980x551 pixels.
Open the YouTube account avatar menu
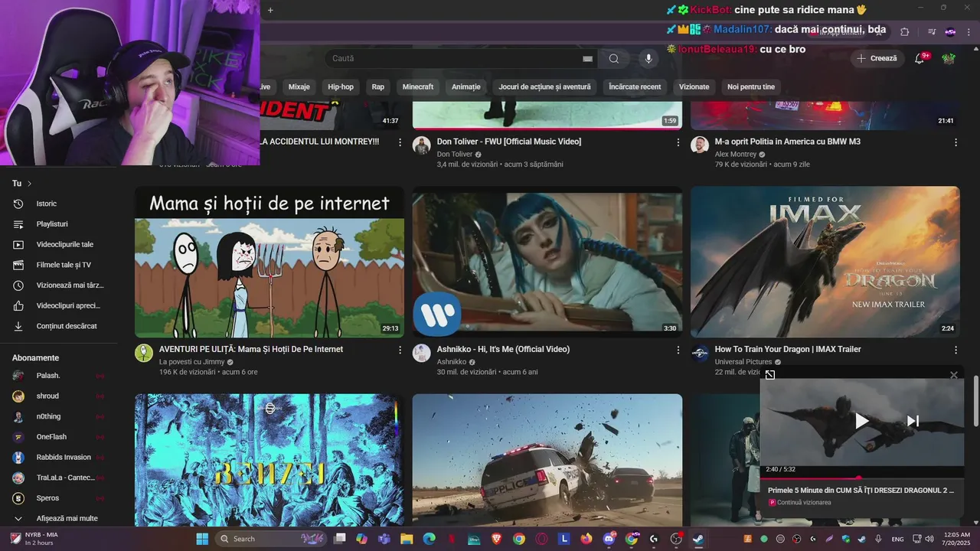949,59
